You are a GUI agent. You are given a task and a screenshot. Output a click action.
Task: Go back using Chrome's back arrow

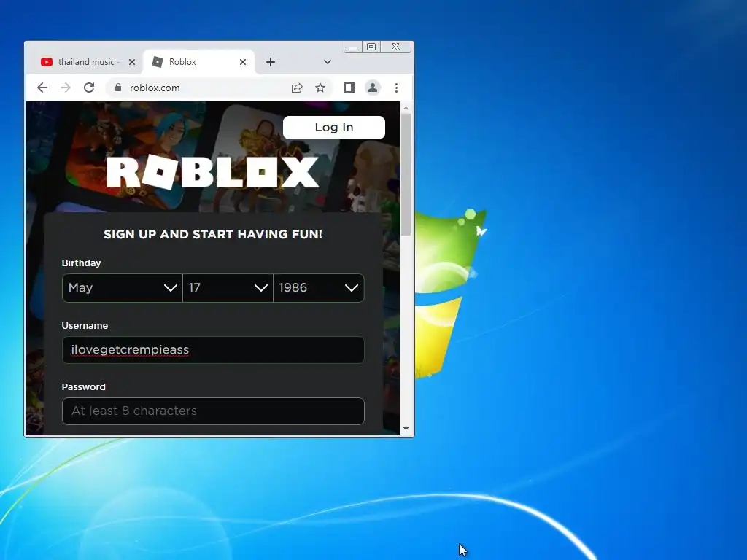pyautogui.click(x=42, y=87)
